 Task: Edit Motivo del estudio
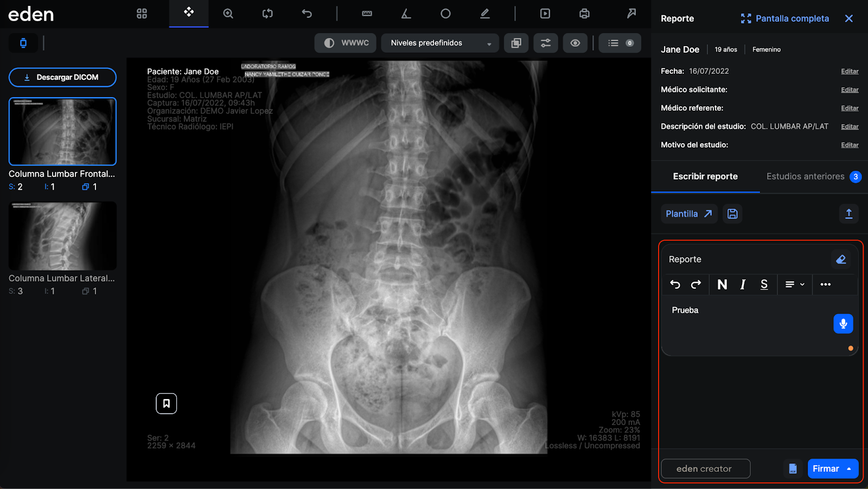click(x=850, y=145)
